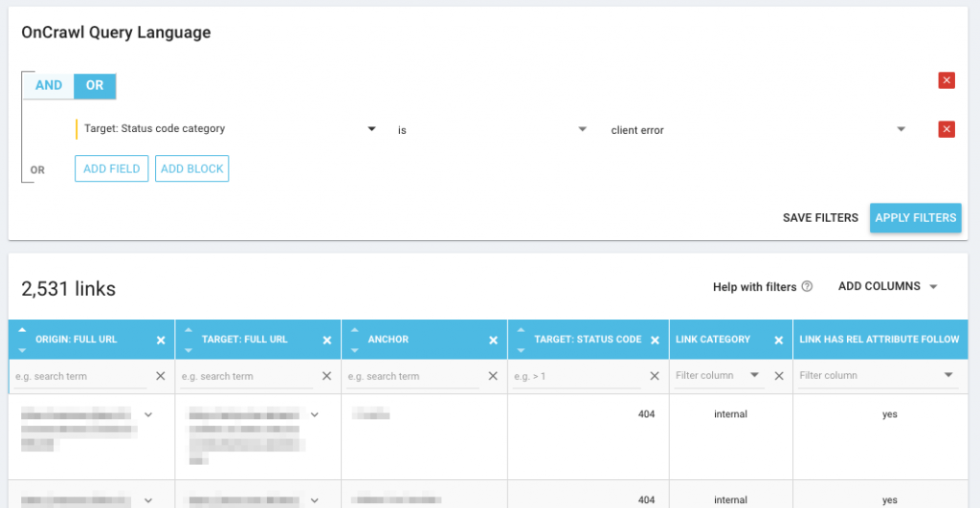980x508 pixels.
Task: Sort descending by Target: Status Code
Action: [522, 350]
